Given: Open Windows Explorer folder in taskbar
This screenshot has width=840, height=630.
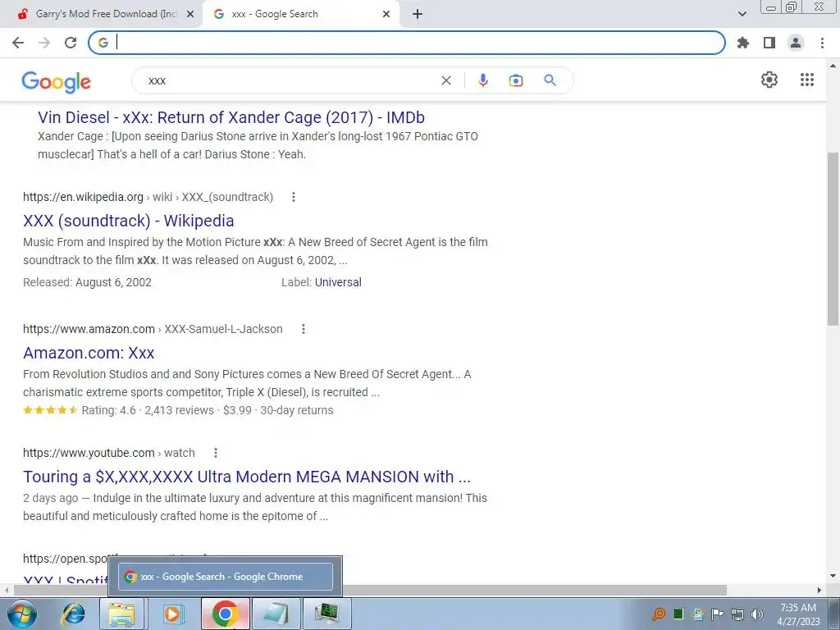Looking at the screenshot, I should click(x=121, y=614).
